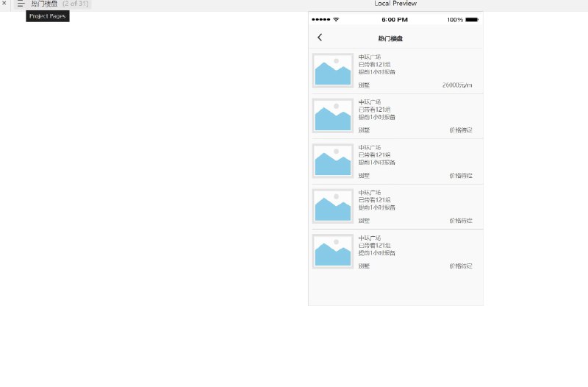Screen dimensions: 588x387
Task: Click 价格待定 in the third listing
Action: (x=461, y=176)
